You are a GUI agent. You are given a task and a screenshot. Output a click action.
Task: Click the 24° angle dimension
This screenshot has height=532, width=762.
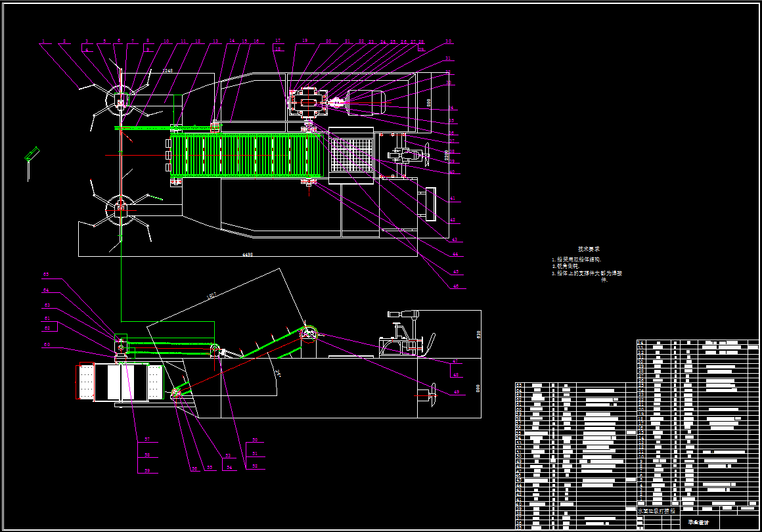[278, 374]
